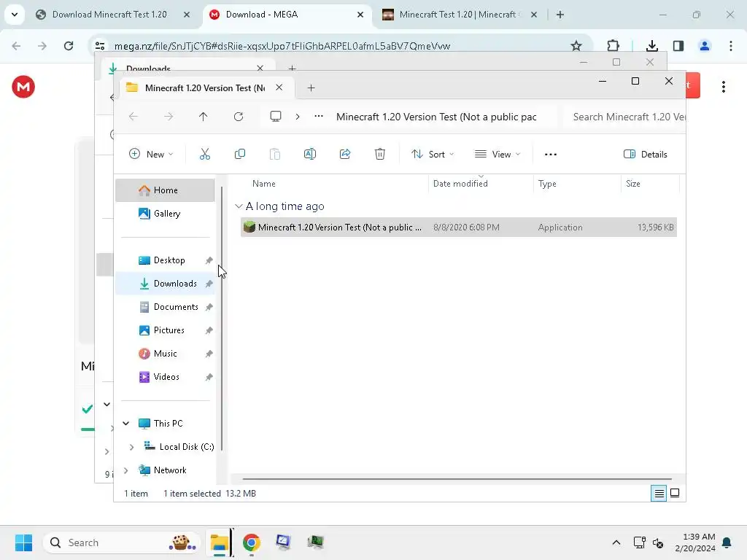Screen dimensions: 747x560
Task: Click the This PC monitor icon in address bar
Action: click(275, 117)
